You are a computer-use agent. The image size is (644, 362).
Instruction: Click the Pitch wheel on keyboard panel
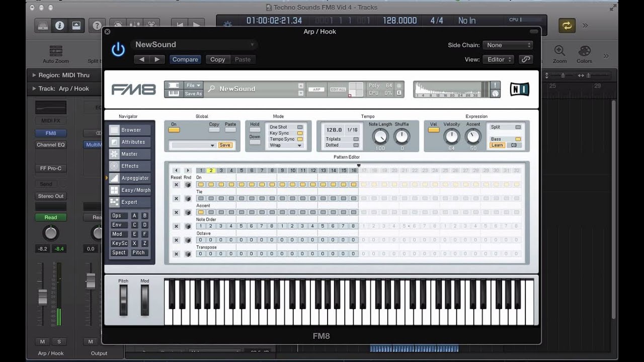click(123, 300)
